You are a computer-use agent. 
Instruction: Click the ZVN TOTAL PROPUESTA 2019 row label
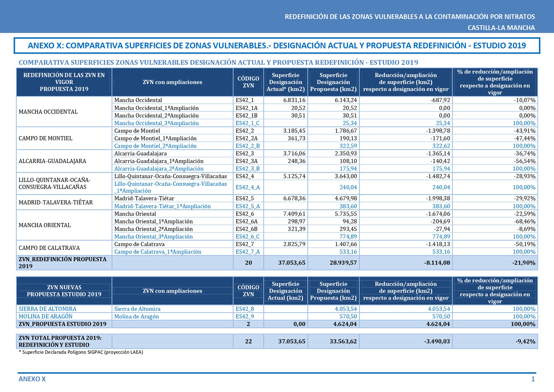coord(60,341)
